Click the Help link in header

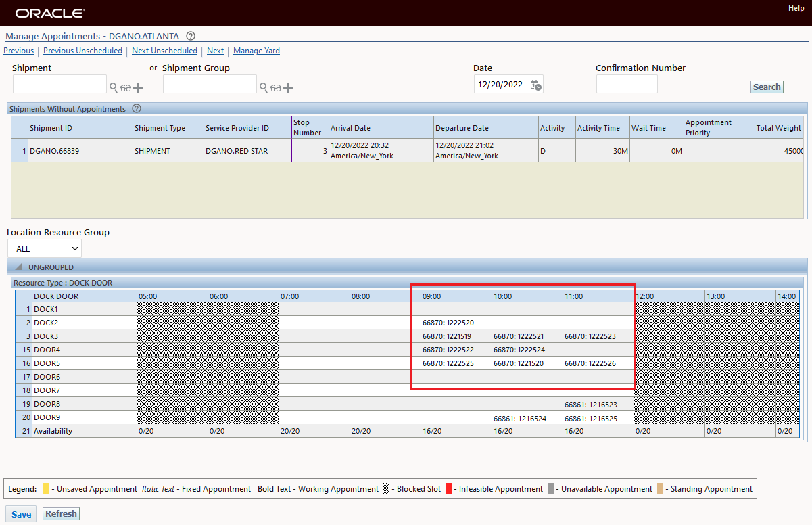[x=796, y=8]
